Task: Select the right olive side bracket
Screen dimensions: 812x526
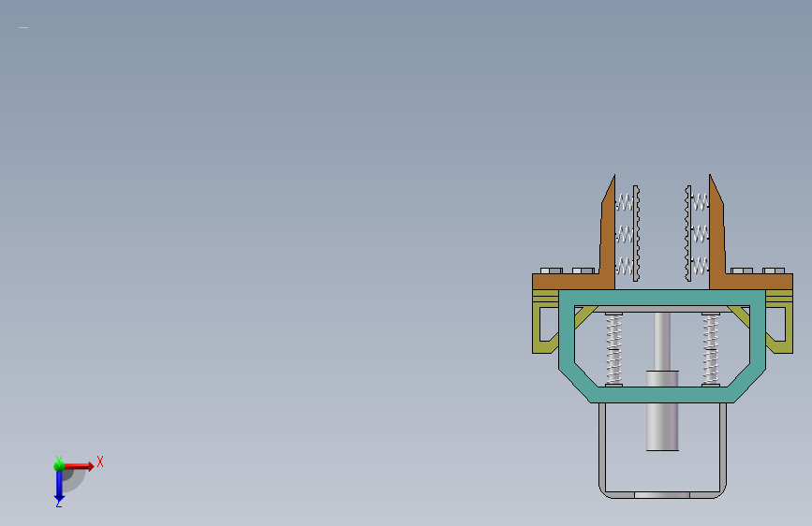Action: pyautogui.click(x=789, y=328)
